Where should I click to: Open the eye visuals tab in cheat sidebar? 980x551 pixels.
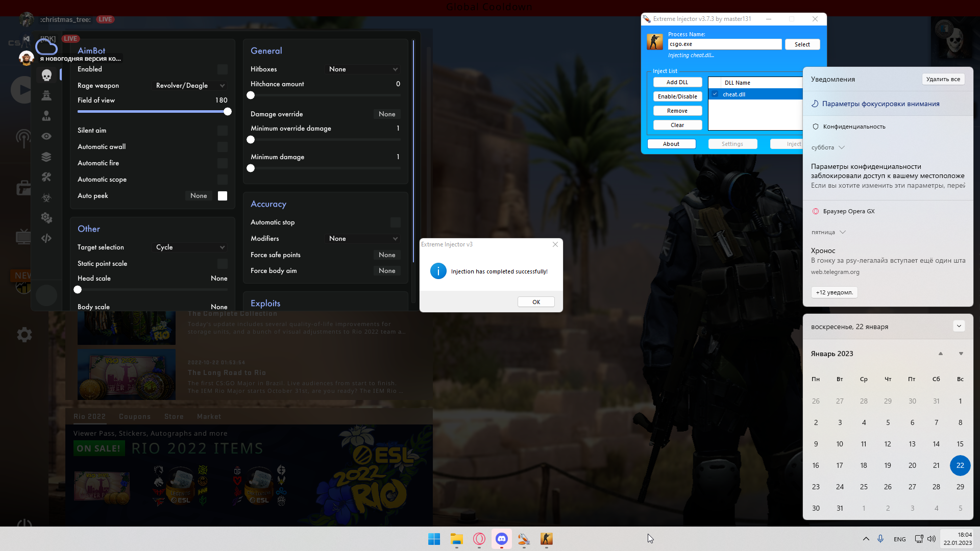point(46,136)
